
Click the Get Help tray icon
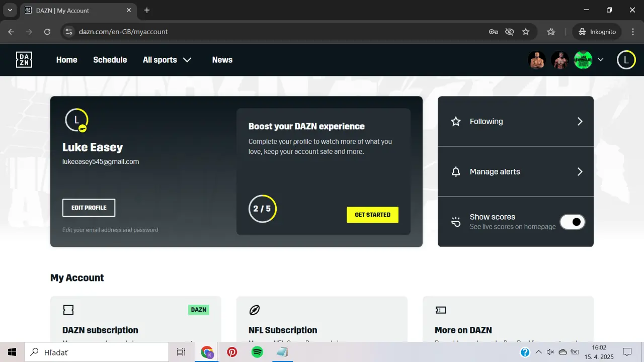click(524, 352)
